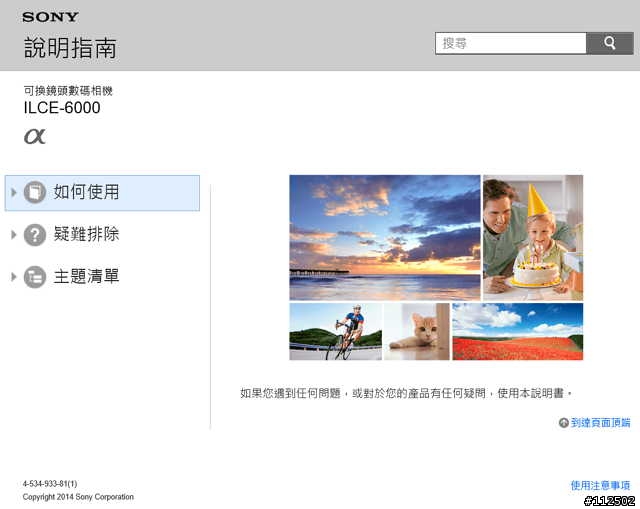Click the 疑難排除 question mark icon
Screen dimensions: 640x509
click(x=35, y=235)
